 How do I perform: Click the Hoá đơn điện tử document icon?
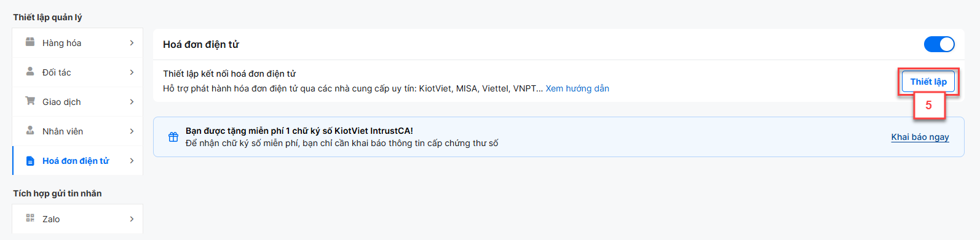[30, 161]
